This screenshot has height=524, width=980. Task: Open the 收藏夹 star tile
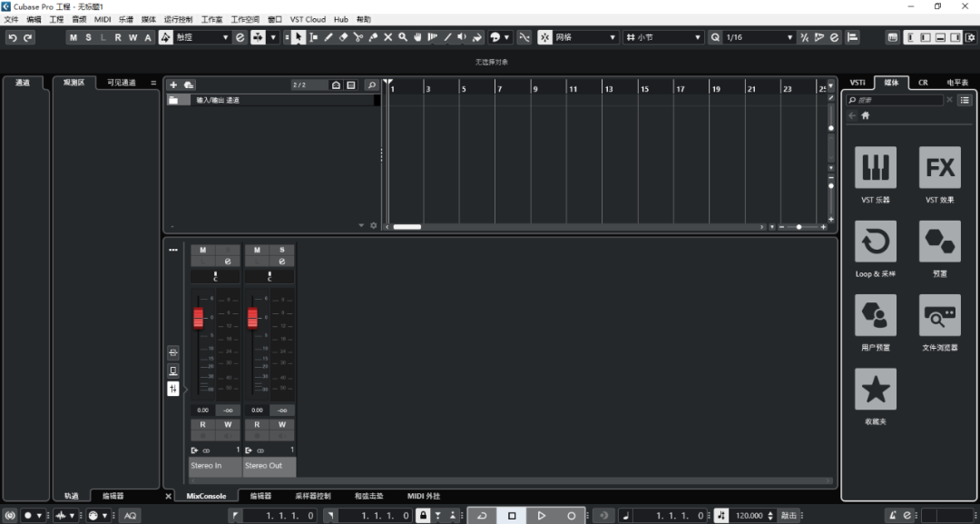[875, 389]
